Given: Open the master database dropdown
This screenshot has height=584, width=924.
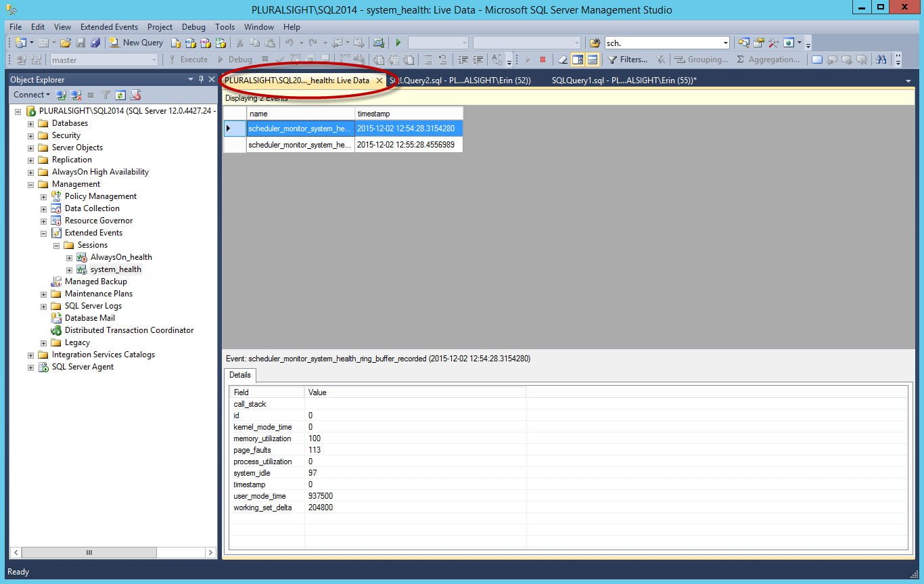Looking at the screenshot, I should click(x=104, y=60).
